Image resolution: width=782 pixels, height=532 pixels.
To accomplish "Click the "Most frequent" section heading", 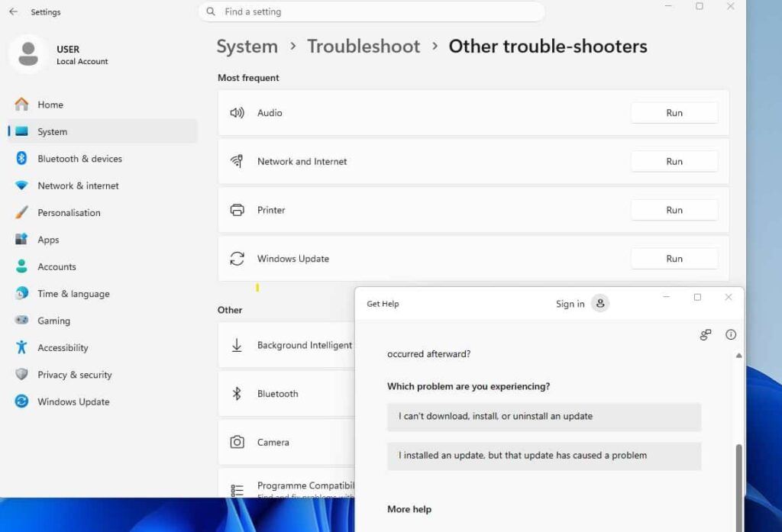I will point(248,78).
